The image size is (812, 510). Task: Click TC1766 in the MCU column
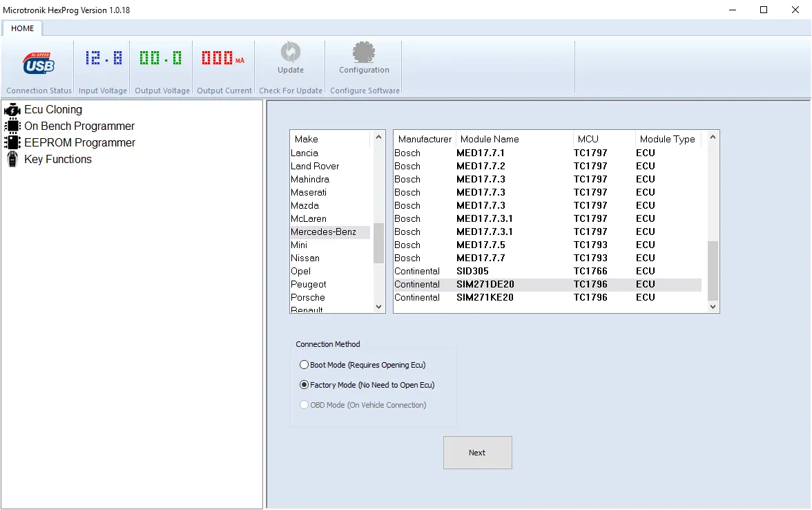coord(590,271)
